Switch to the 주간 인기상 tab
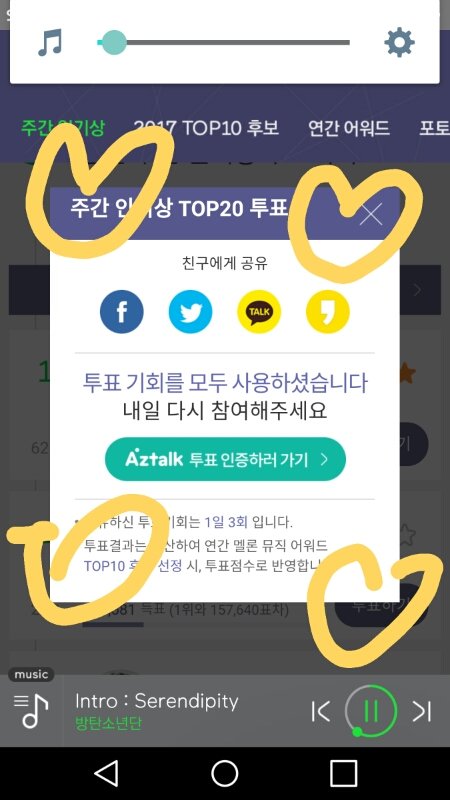 coord(63,128)
